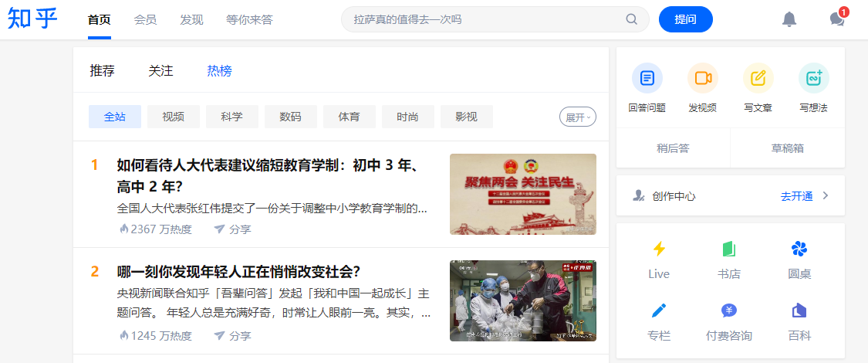Filter hot list by 数码
The height and width of the screenshot is (363, 868).
(291, 117)
